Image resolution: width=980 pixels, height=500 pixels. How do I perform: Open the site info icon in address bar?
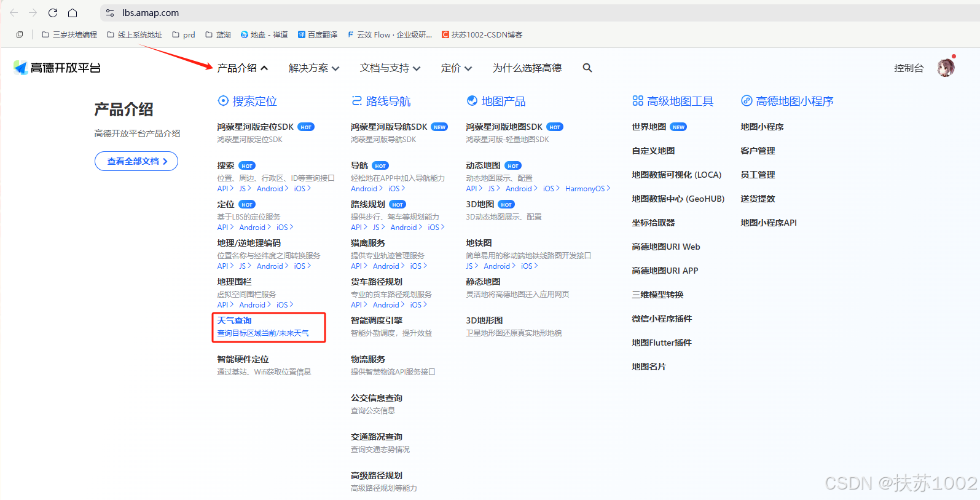(110, 12)
